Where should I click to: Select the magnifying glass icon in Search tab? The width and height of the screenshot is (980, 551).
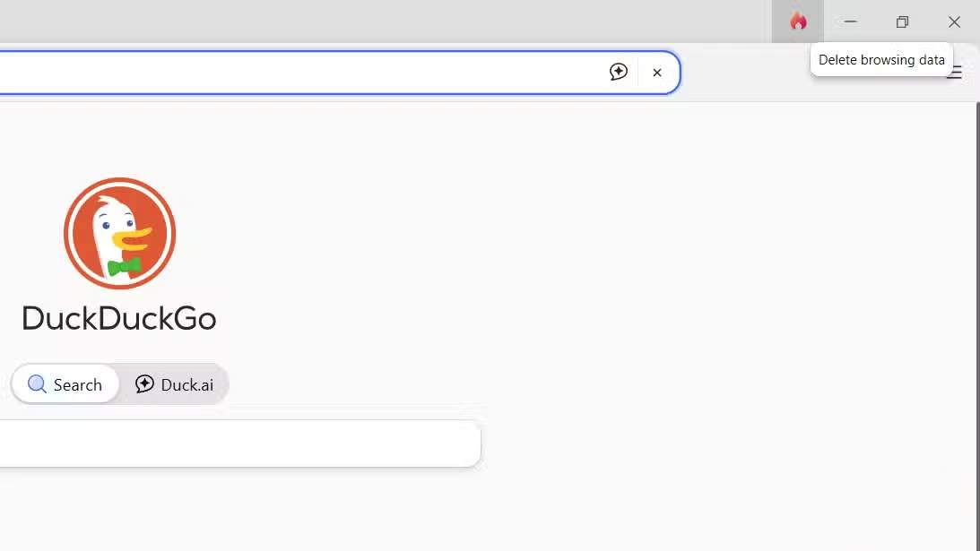(x=37, y=383)
